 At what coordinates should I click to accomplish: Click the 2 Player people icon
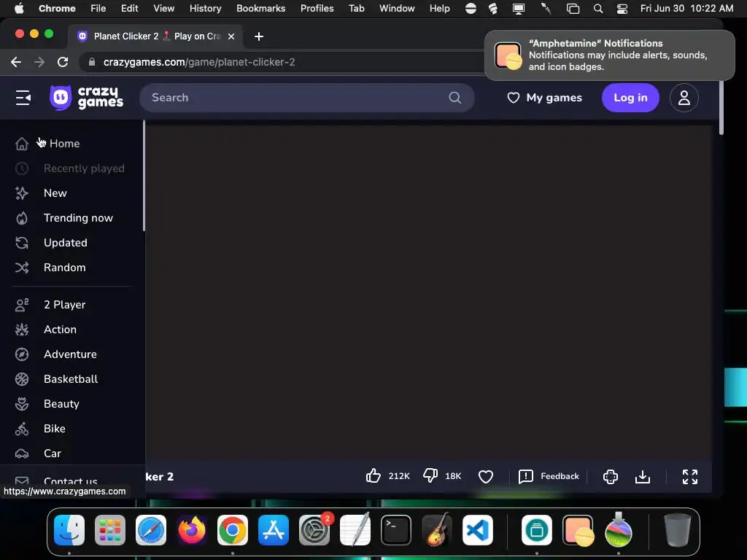point(21,305)
